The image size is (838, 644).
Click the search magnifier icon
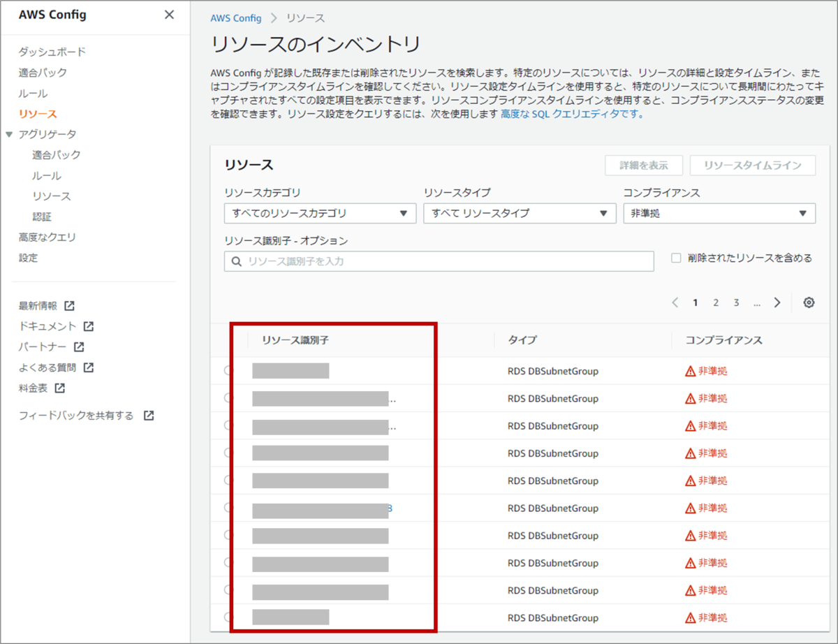[x=236, y=261]
